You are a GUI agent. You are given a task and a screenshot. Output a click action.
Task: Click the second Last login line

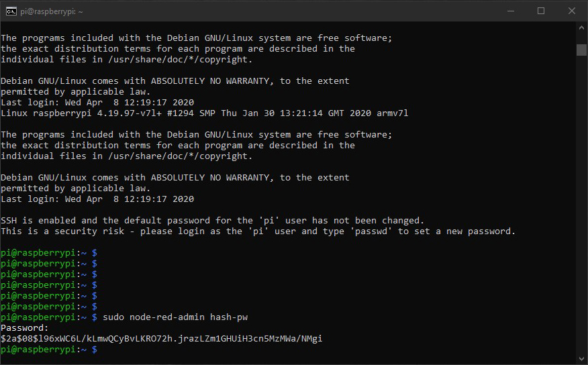click(97, 199)
